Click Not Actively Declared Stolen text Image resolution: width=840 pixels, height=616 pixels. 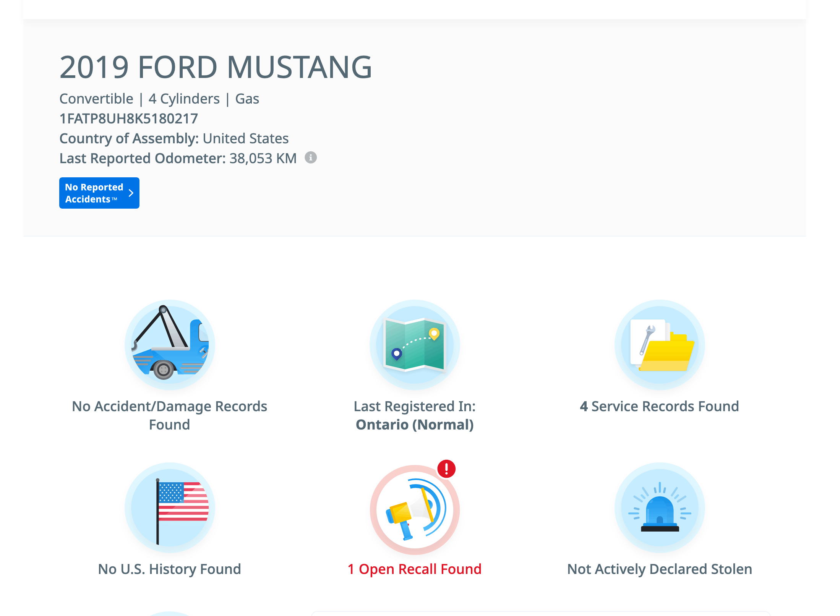point(660,569)
